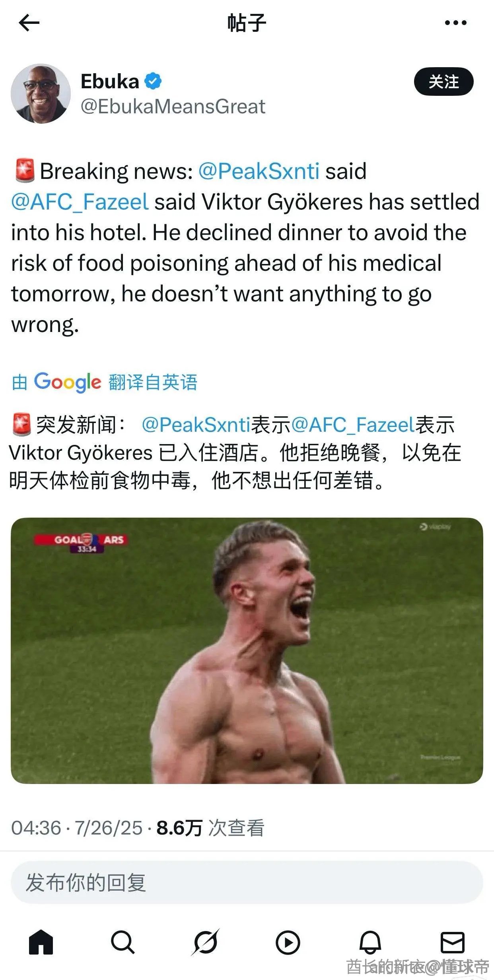Follow Ebuka using the 关注 button
The width and height of the screenshot is (494, 980).
[443, 82]
